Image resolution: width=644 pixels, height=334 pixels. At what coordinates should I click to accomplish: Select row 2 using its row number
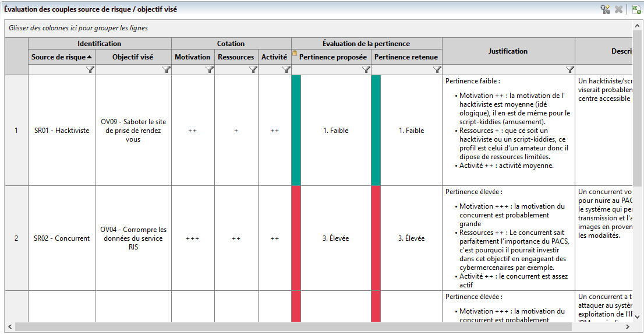point(16,238)
